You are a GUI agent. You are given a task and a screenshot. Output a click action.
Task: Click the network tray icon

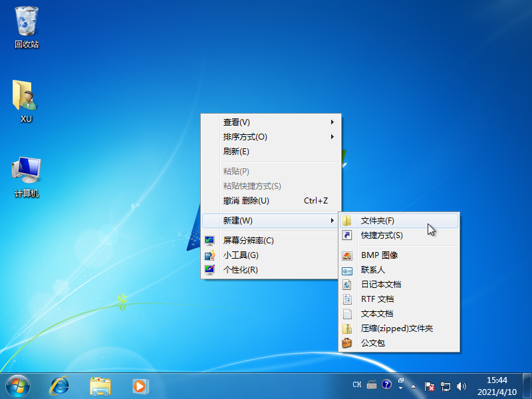pyautogui.click(x=446, y=386)
